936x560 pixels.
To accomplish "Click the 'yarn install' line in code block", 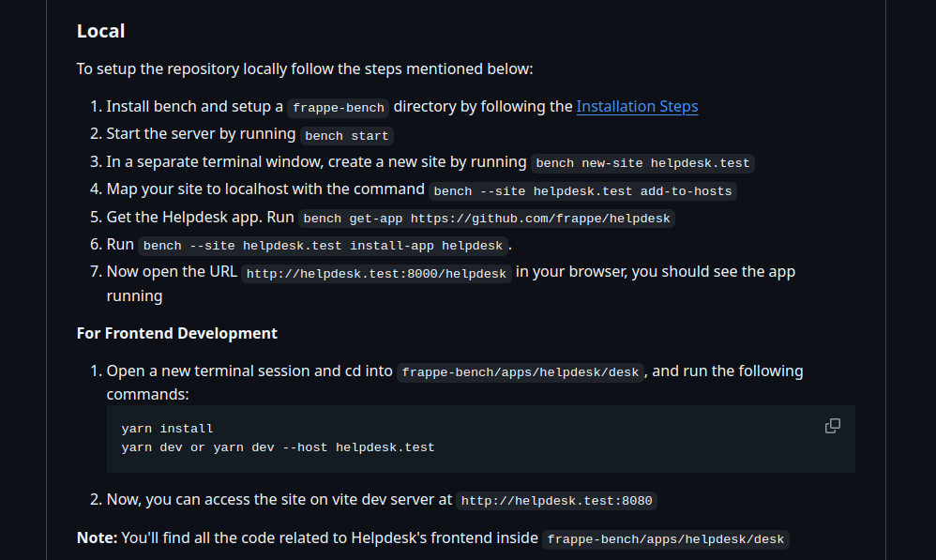I will (167, 428).
